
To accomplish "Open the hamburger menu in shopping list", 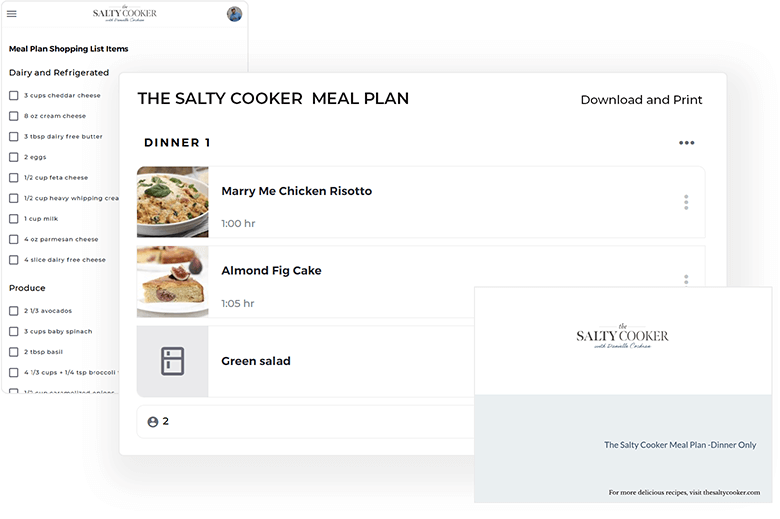I will pos(11,14).
